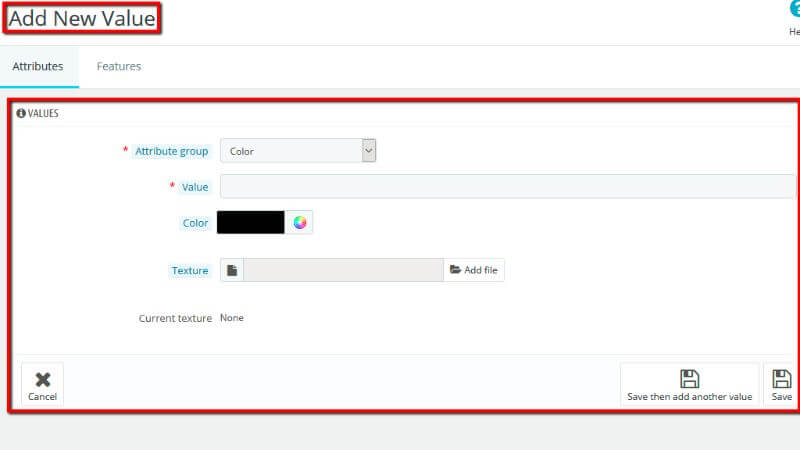Click the Color field label
The height and width of the screenshot is (450, 800).
[195, 223]
